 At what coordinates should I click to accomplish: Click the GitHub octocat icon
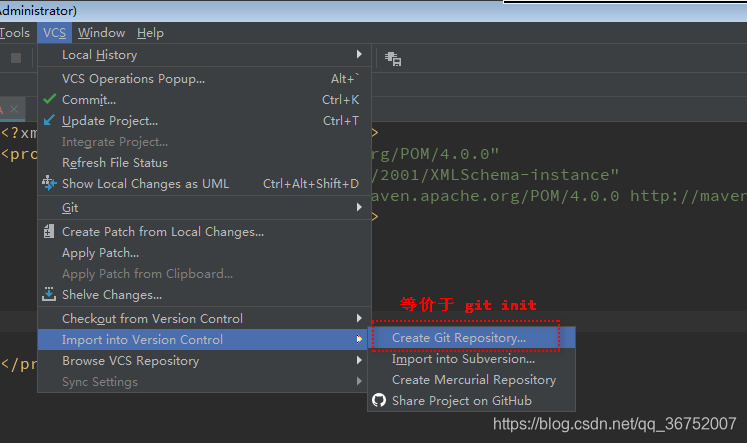pyautogui.click(x=379, y=400)
